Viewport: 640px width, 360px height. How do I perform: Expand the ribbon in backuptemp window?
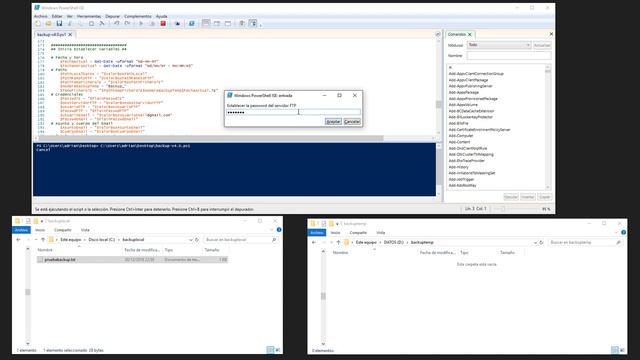click(x=617, y=232)
